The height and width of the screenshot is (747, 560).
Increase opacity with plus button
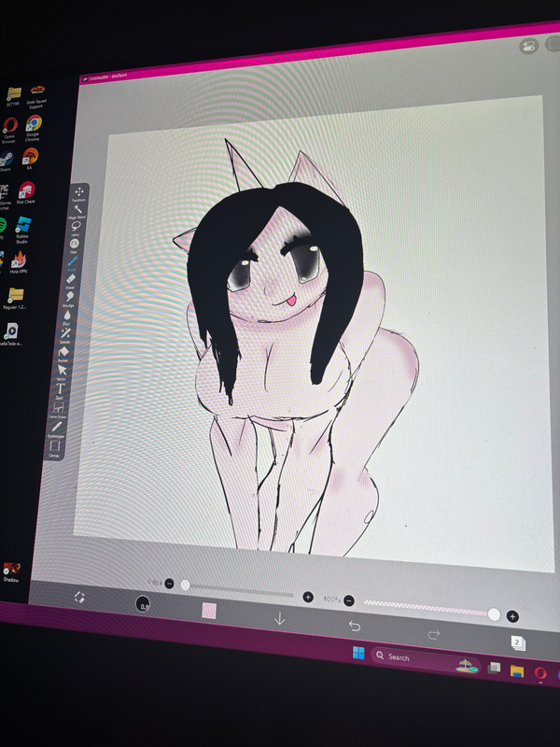click(512, 617)
